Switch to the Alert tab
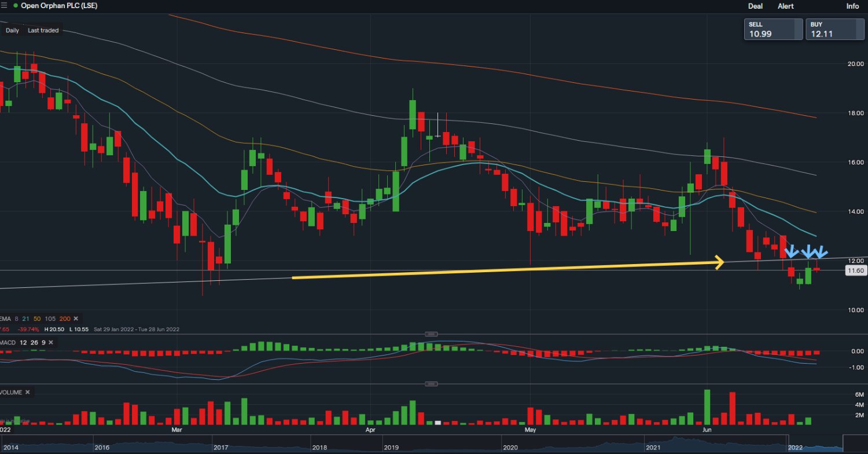868x454 pixels. tap(786, 6)
